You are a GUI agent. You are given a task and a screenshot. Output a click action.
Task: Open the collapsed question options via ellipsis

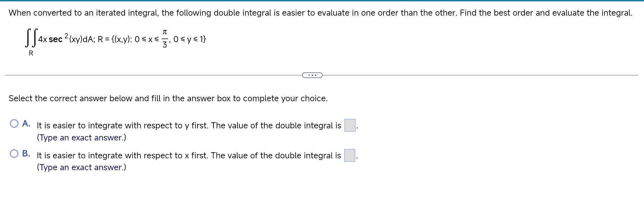coord(312,75)
